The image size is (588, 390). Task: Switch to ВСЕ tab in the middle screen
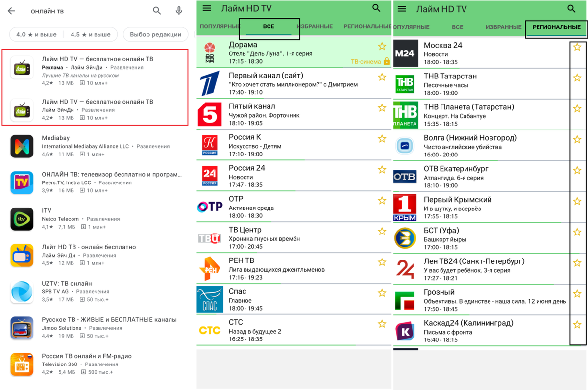(269, 26)
